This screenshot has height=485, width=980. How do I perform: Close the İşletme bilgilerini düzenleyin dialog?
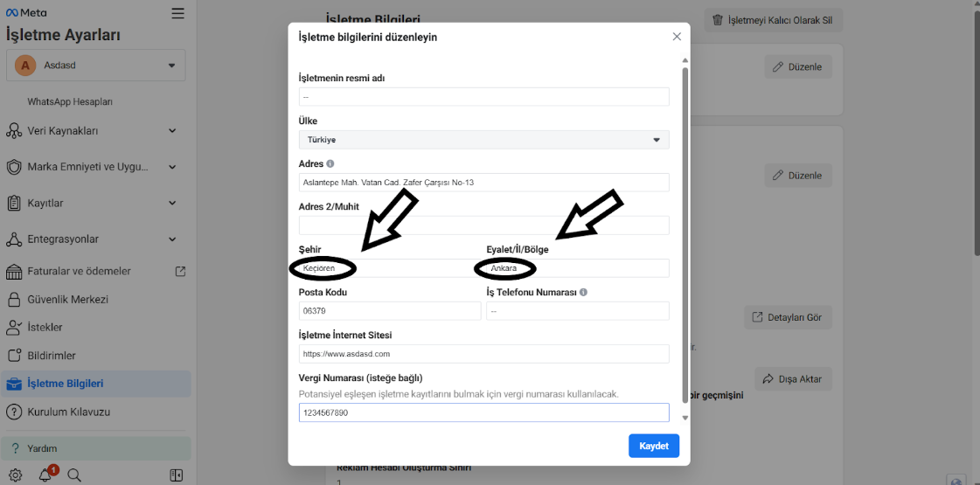(677, 36)
